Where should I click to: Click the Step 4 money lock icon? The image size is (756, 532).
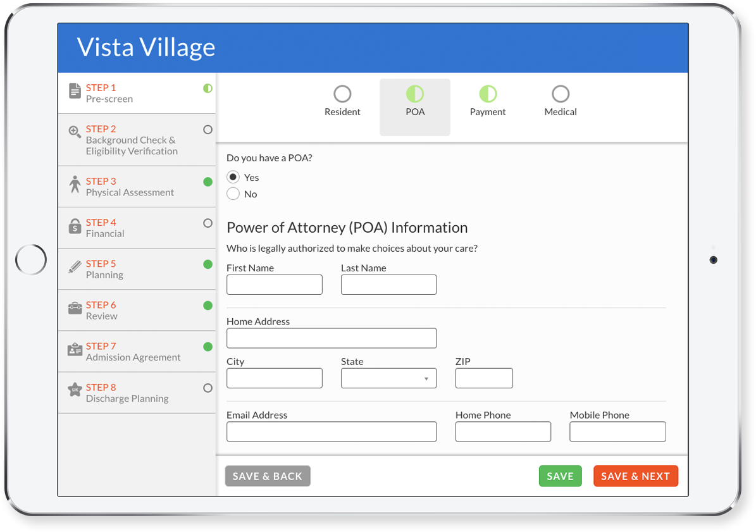point(75,226)
